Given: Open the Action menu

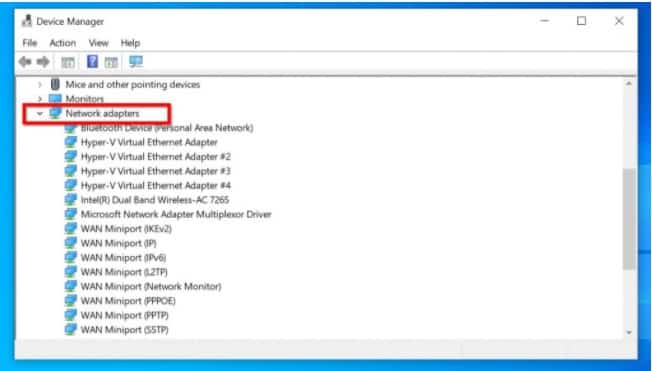Looking at the screenshot, I should (x=62, y=43).
